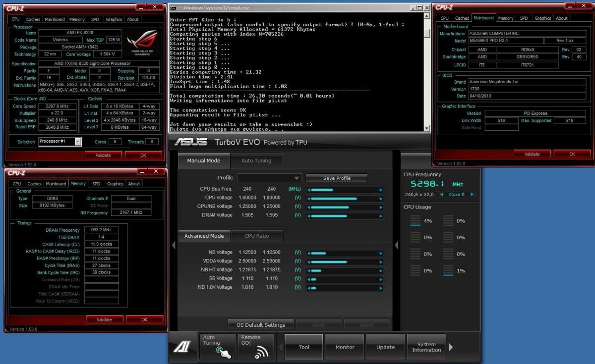Screen dimensions: 595x364
Task: Increase CPU/NB Voltage with right arrow
Action: pos(381,207)
